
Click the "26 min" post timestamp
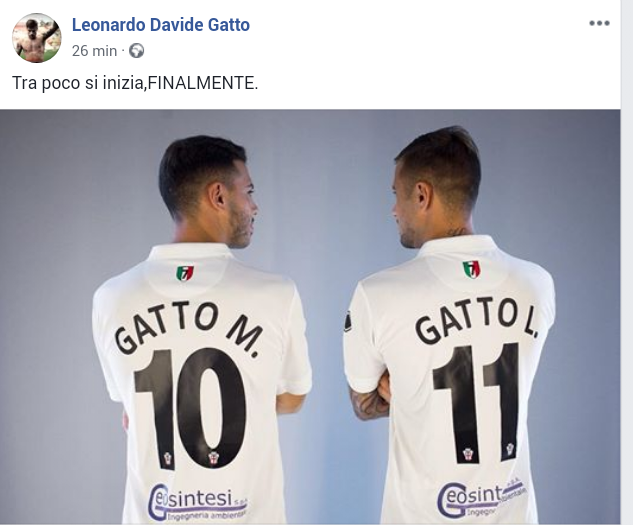coord(94,51)
